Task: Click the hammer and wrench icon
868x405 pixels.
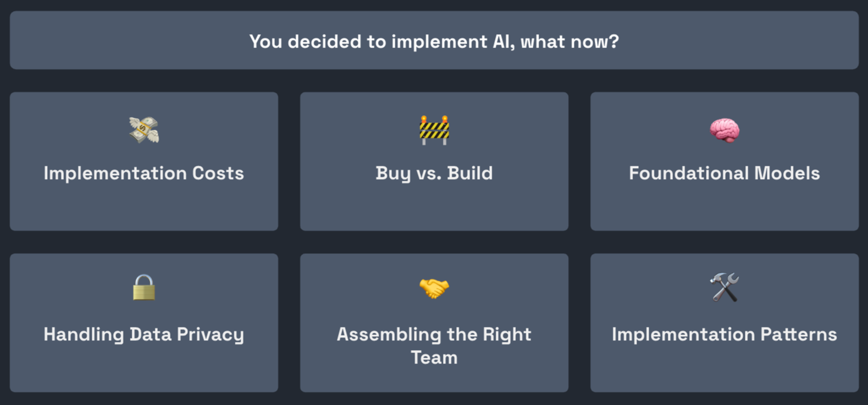Action: [x=724, y=287]
